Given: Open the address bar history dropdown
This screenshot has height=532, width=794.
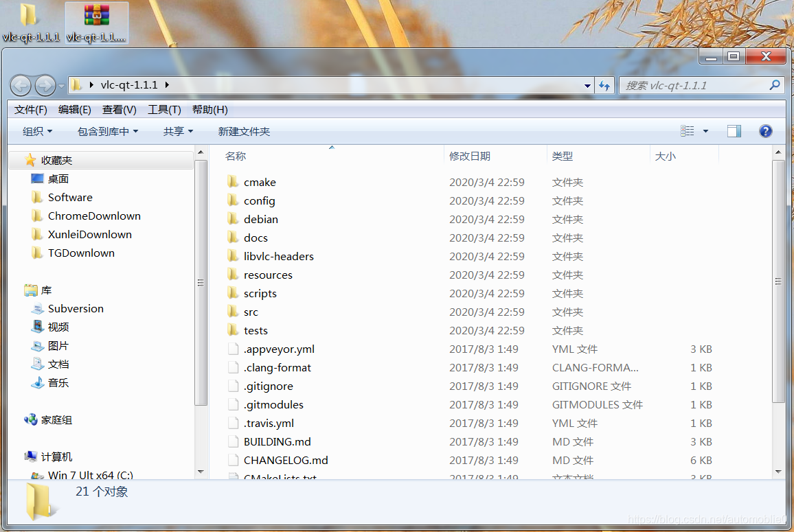Looking at the screenshot, I should [587, 86].
